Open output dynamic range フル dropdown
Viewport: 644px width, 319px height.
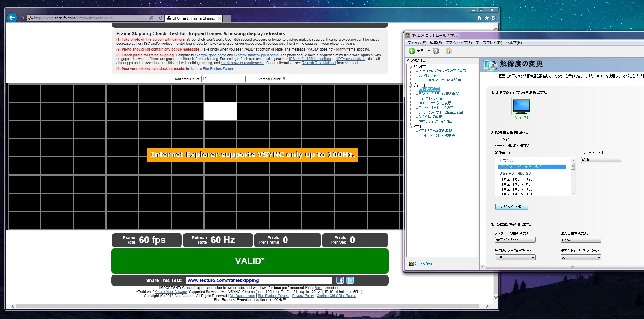[x=581, y=257]
